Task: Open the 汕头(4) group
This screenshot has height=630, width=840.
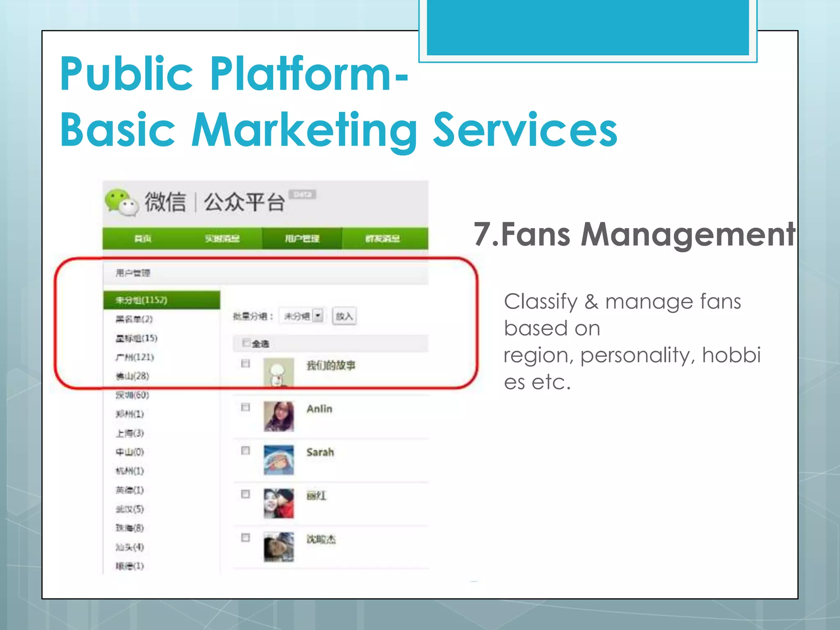Action: [x=130, y=547]
